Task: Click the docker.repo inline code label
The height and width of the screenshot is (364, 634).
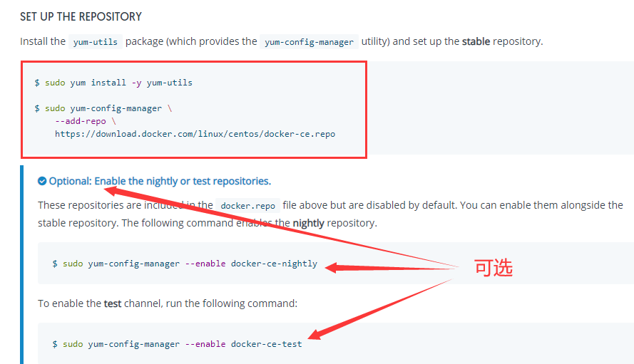Action: [x=247, y=206]
